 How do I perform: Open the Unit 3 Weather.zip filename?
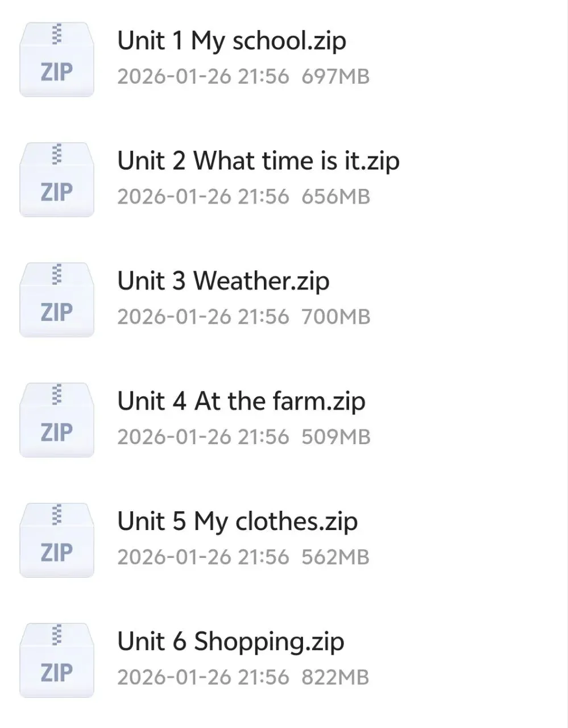click(223, 282)
